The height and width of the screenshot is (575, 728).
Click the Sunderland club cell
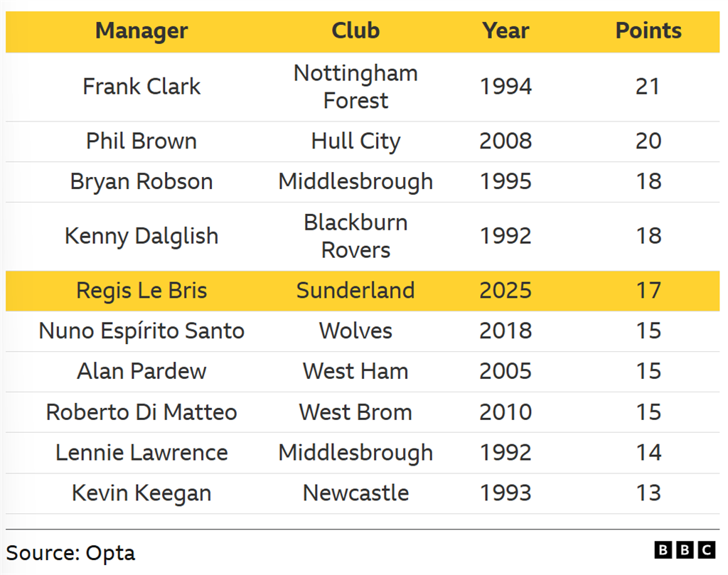coord(355,290)
